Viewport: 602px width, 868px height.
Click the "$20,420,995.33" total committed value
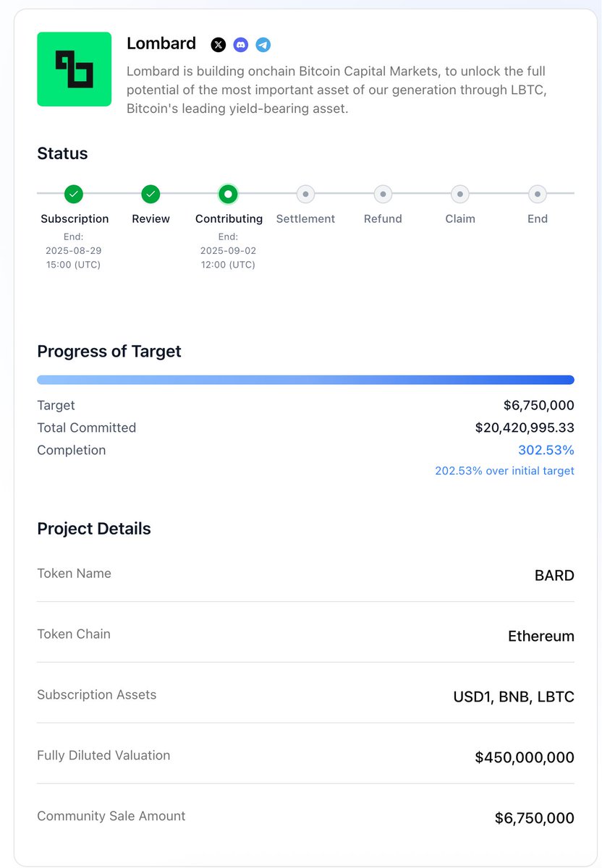(x=525, y=427)
